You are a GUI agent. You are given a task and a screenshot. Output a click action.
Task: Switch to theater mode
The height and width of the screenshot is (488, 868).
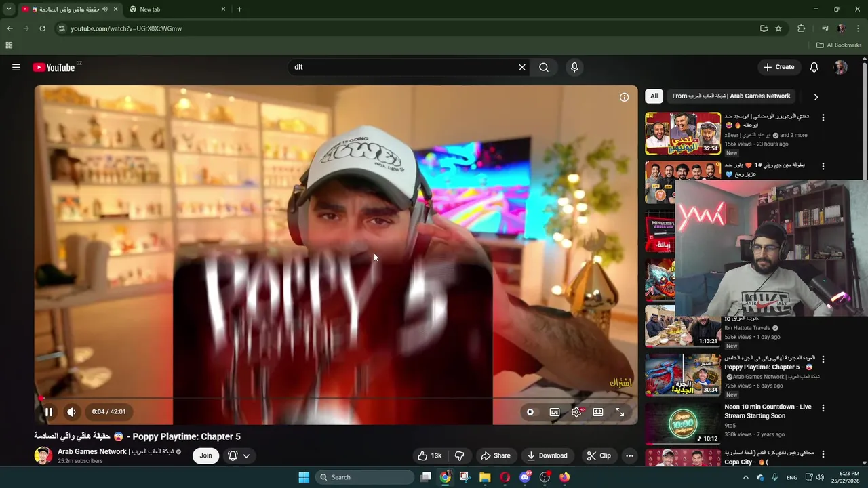click(598, 412)
